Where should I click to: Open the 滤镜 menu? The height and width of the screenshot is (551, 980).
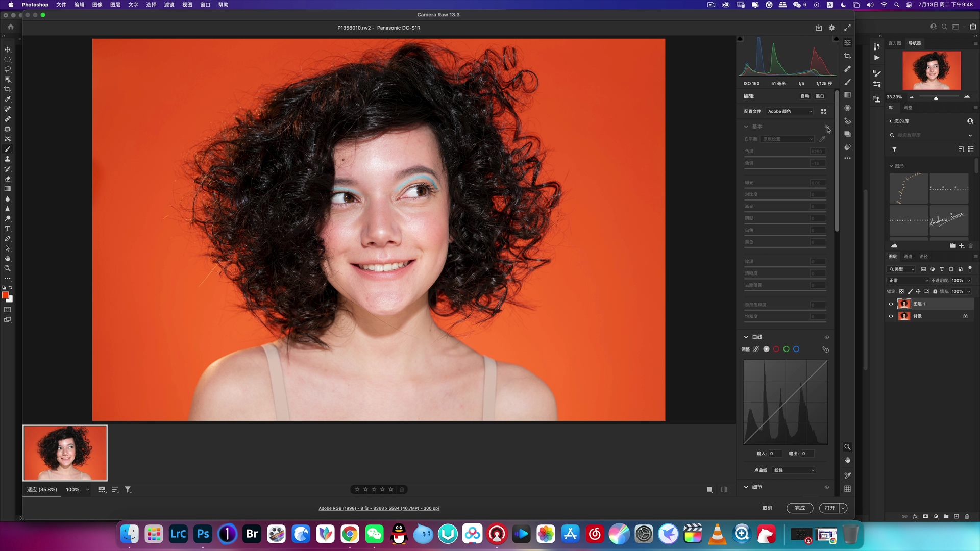(169, 5)
